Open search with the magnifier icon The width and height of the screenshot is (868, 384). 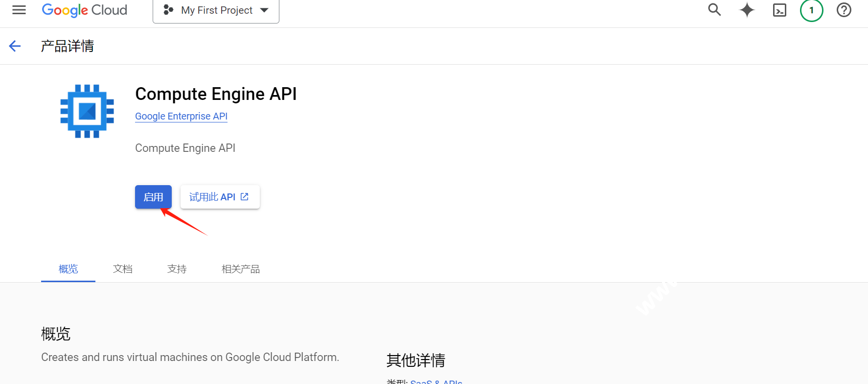point(714,10)
